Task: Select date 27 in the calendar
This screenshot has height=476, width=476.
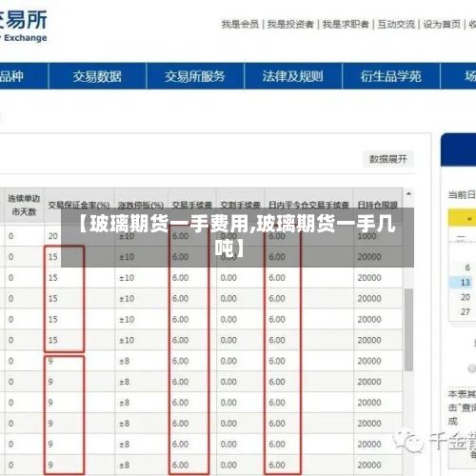Action: coord(466,311)
